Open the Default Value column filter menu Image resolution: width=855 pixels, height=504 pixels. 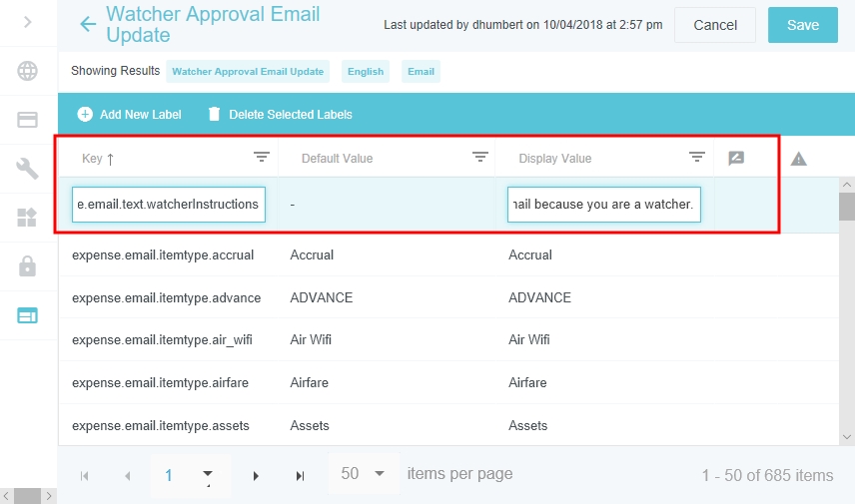coord(479,158)
